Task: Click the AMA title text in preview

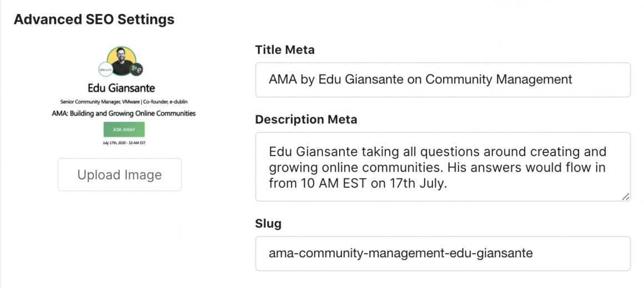Action: click(121, 113)
